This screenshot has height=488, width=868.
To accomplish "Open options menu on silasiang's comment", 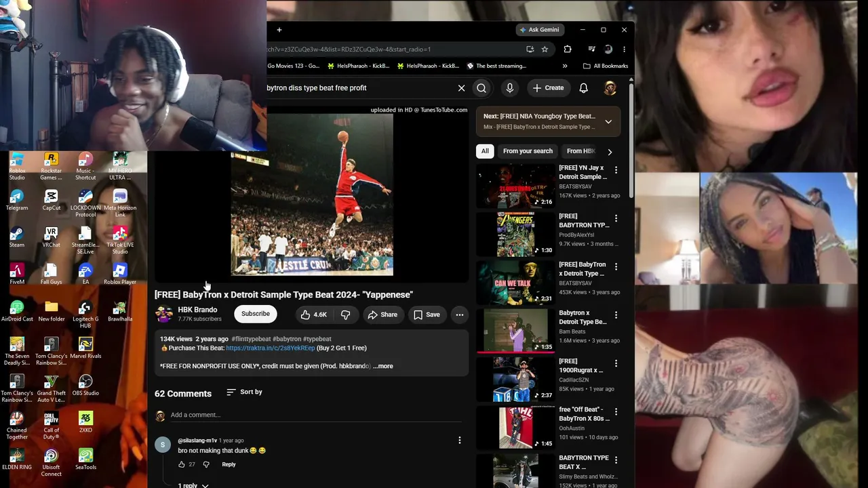I will coord(459,441).
